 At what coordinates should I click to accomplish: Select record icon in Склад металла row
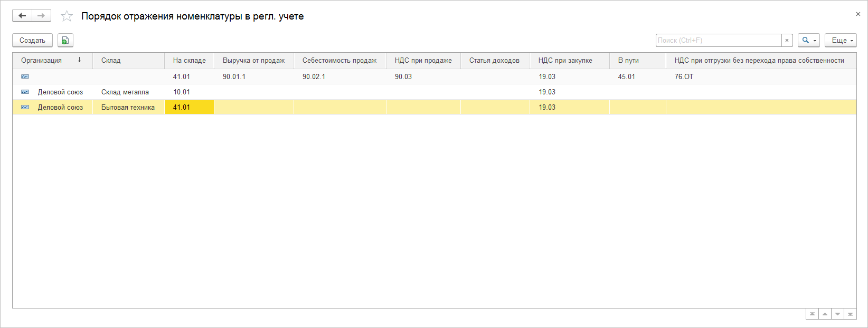click(x=25, y=92)
